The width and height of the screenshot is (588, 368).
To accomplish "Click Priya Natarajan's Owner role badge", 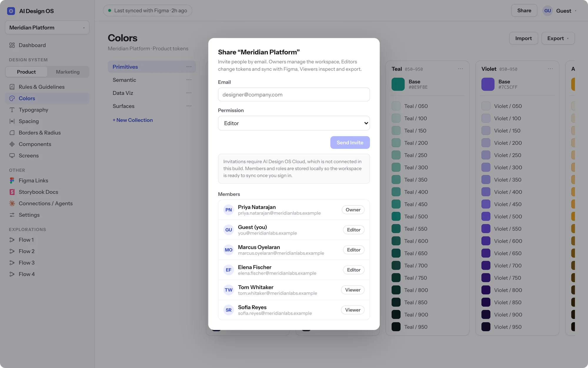I will (353, 210).
